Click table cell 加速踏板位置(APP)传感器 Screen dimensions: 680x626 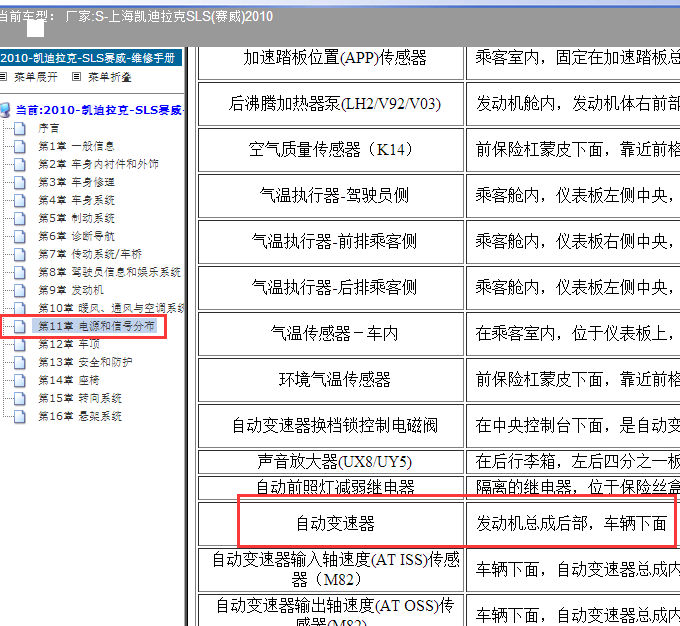pyautogui.click(x=331, y=63)
